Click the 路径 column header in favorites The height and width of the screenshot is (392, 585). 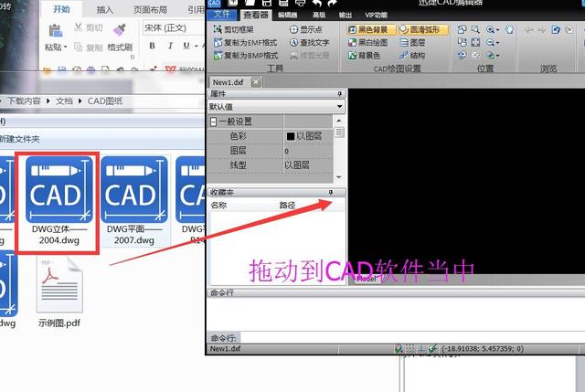[287, 206]
